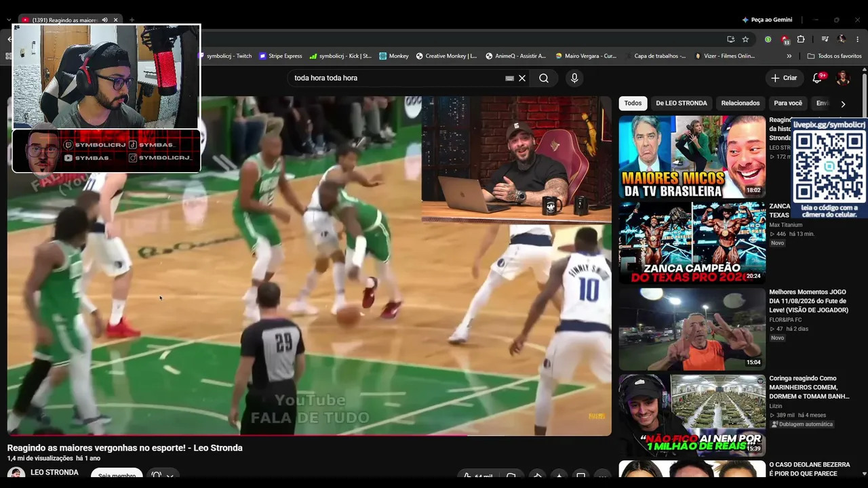Open the Chrome three-dot menu
The image size is (868, 488).
click(858, 39)
